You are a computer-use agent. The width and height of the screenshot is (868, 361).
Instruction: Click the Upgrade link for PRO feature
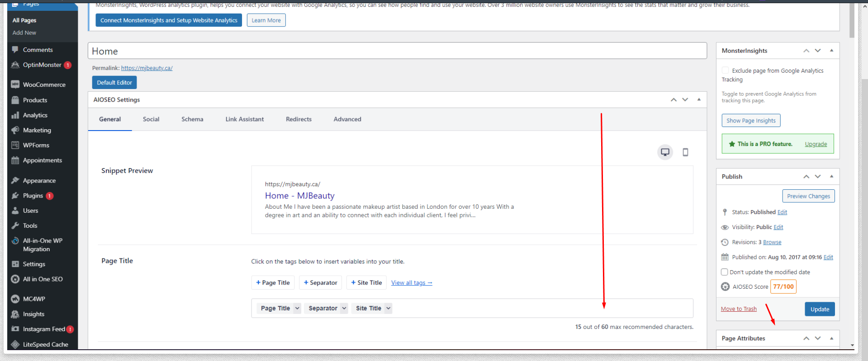(816, 144)
